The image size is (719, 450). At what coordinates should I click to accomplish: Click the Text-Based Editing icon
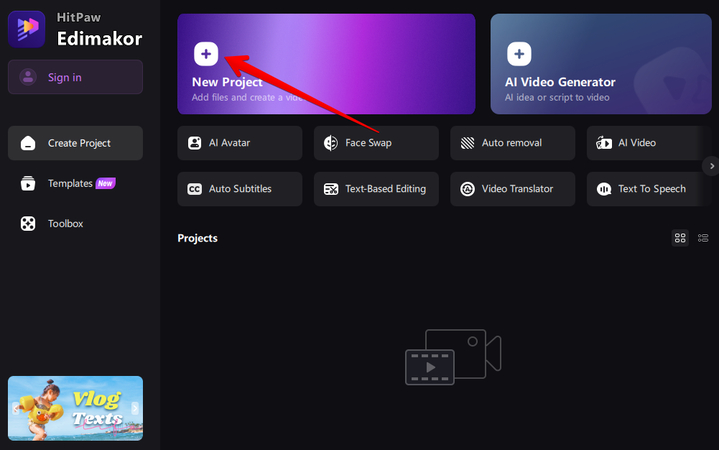331,189
